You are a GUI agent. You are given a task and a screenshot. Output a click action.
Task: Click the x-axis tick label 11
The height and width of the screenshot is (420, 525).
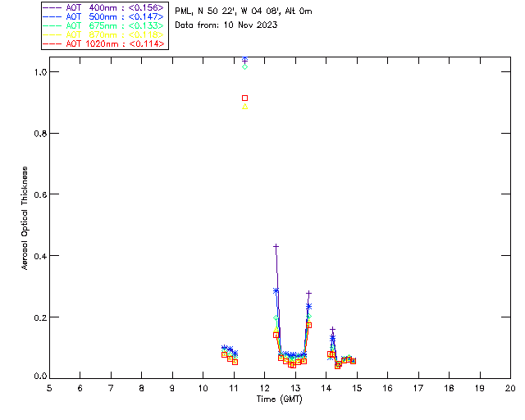(x=234, y=388)
